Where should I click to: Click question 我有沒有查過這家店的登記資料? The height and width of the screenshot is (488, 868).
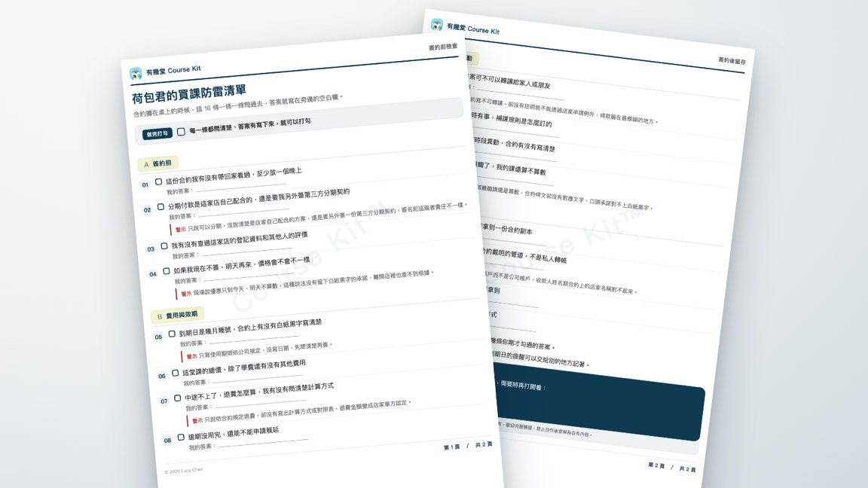(x=239, y=240)
